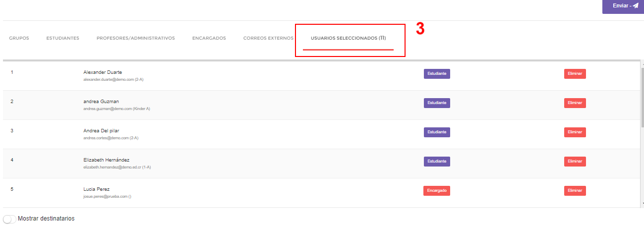Click Estudiante badge for andrea Guzman
This screenshot has height=225, width=644.
click(437, 103)
